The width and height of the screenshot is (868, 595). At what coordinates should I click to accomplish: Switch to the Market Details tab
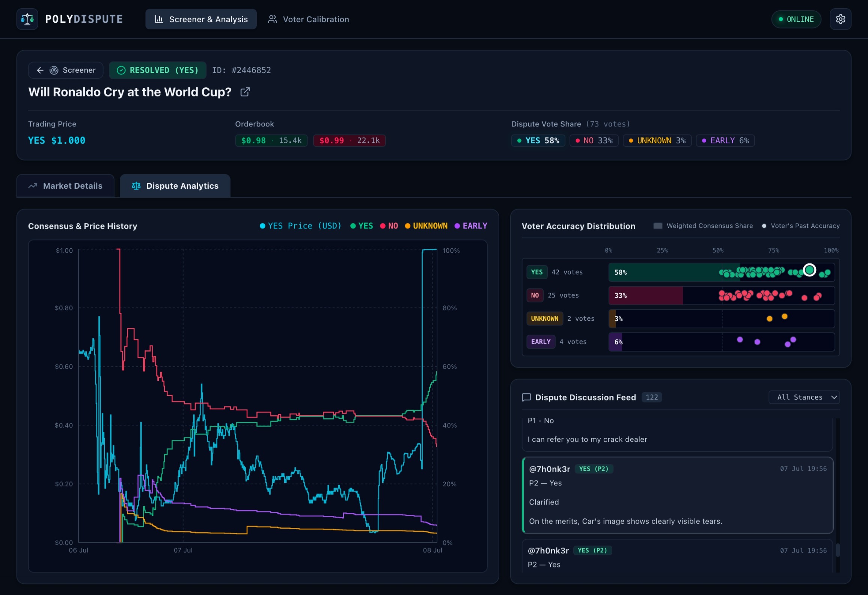65,186
